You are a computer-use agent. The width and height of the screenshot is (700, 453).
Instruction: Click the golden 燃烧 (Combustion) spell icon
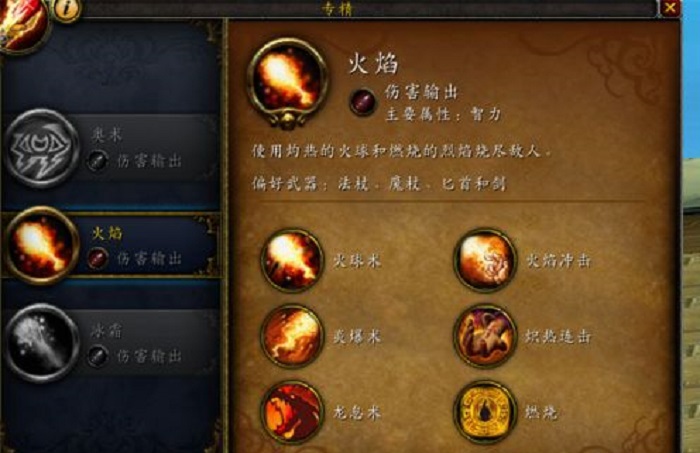(485, 412)
